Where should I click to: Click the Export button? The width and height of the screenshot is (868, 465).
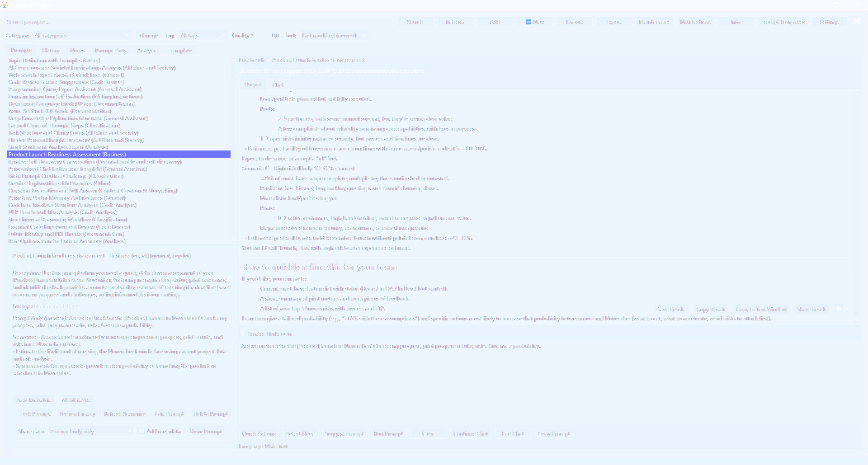click(614, 22)
